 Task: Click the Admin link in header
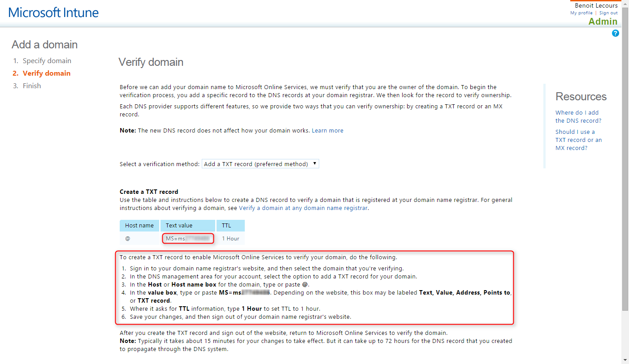pyautogui.click(x=603, y=21)
